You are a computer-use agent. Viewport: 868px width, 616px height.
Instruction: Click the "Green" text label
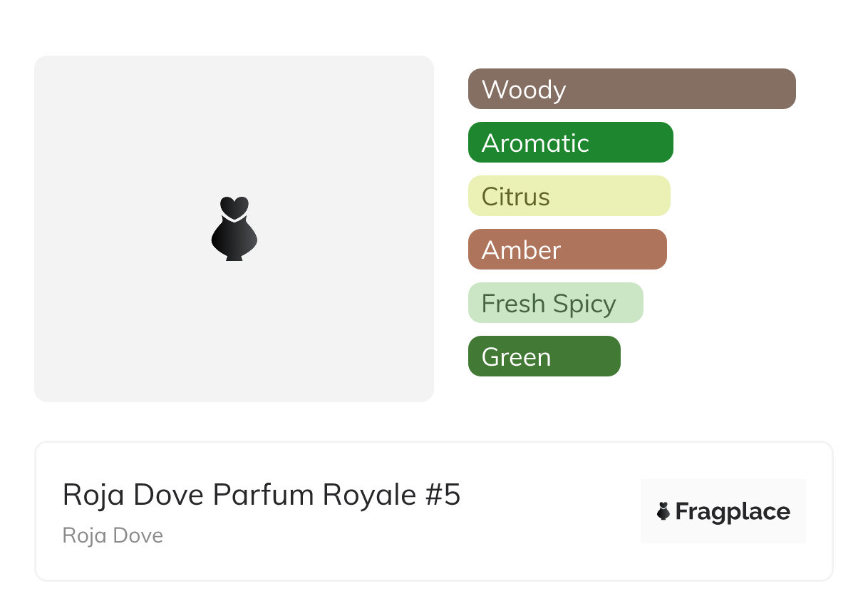(516, 357)
